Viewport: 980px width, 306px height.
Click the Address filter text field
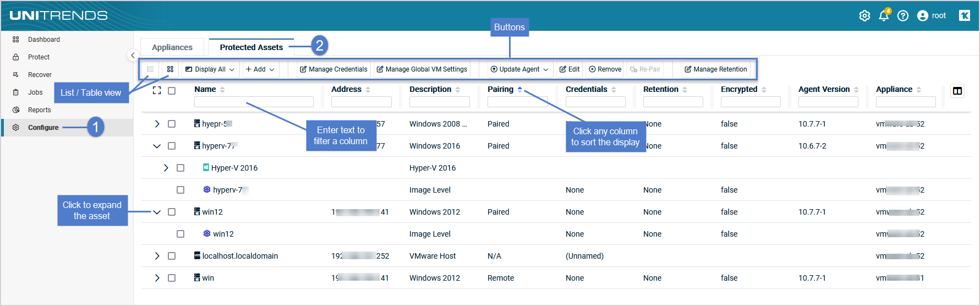(x=362, y=102)
